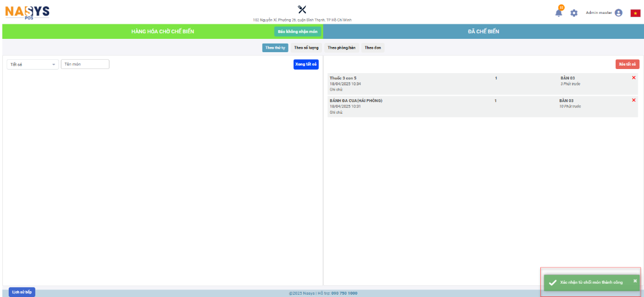The image size is (644, 297).
Task: Click the Admin master user avatar
Action: (619, 13)
